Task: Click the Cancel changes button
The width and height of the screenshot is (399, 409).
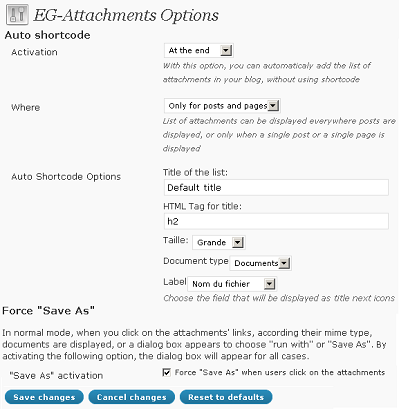Action: coord(131,397)
